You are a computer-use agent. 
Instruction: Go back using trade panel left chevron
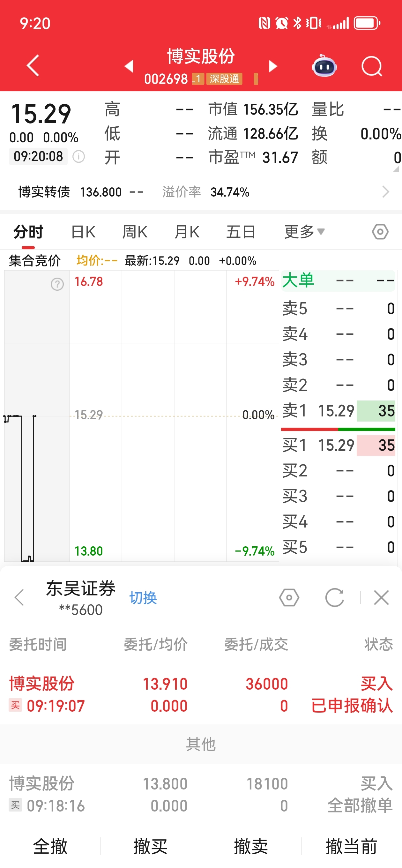point(19,598)
